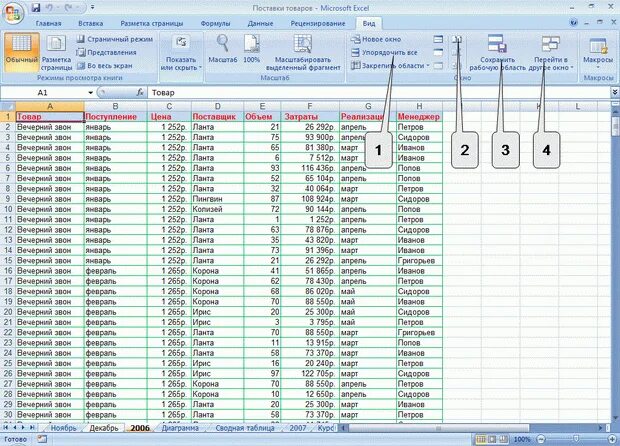
Task: Switch to the Вставка ribbon tab
Action: point(91,23)
